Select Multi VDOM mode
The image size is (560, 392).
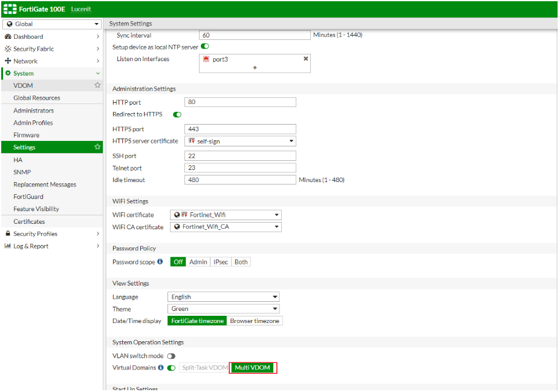tap(253, 367)
